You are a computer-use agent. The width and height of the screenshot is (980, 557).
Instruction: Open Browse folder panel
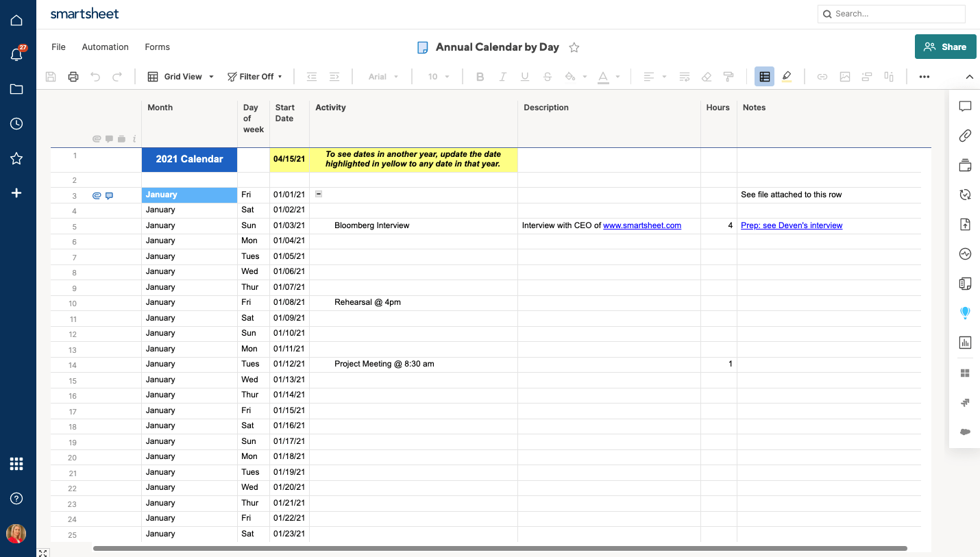17,89
